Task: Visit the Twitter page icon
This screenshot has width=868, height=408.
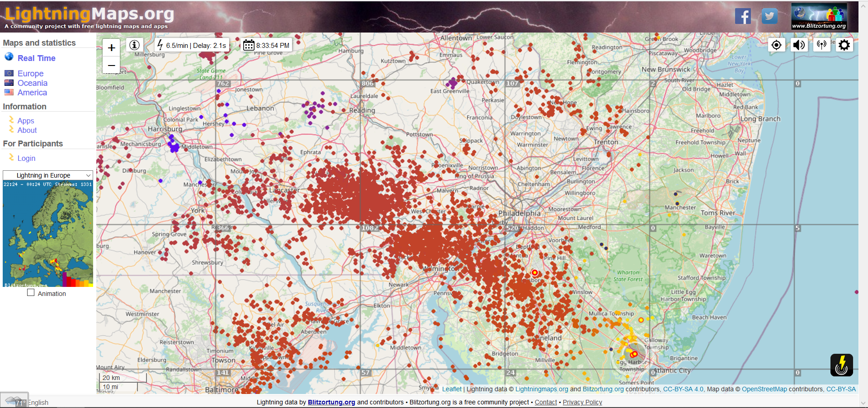Action: coord(769,16)
